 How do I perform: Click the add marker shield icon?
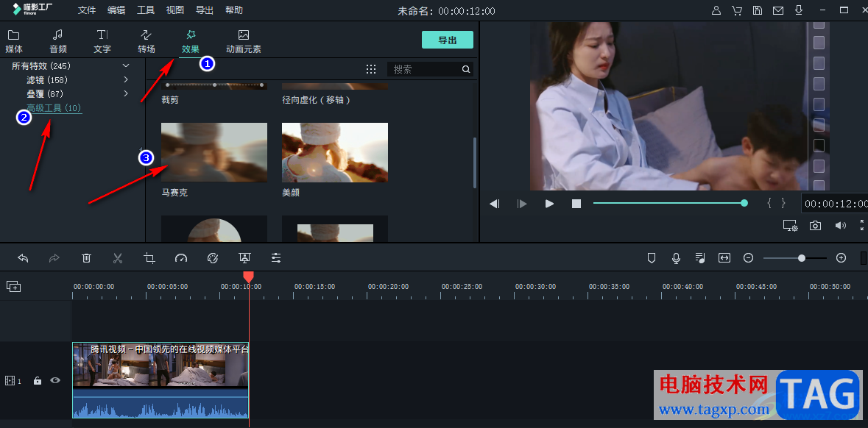(x=652, y=258)
